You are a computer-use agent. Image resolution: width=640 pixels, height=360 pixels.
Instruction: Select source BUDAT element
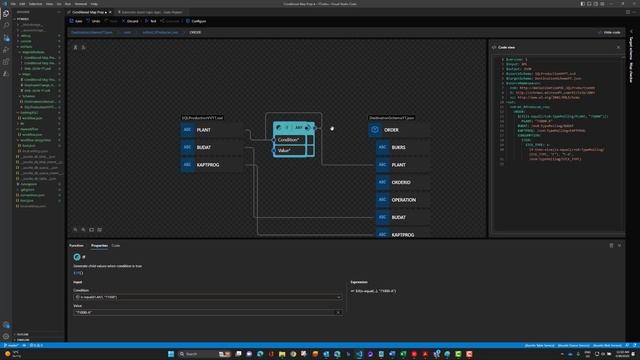pyautogui.click(x=211, y=147)
